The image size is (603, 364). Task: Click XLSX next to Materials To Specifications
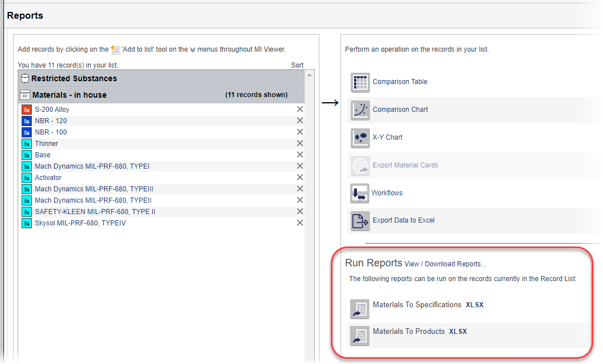point(475,305)
